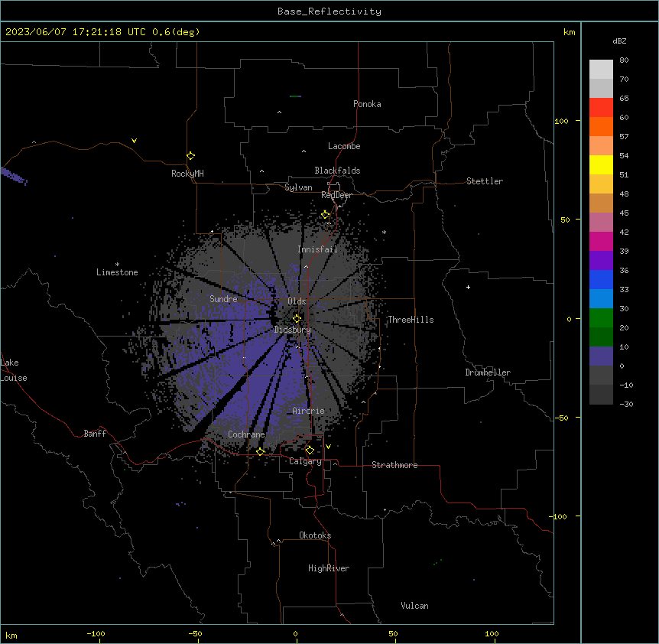Click the magenta swatch at 42 dBZ
The image size is (659, 644).
coord(601,241)
